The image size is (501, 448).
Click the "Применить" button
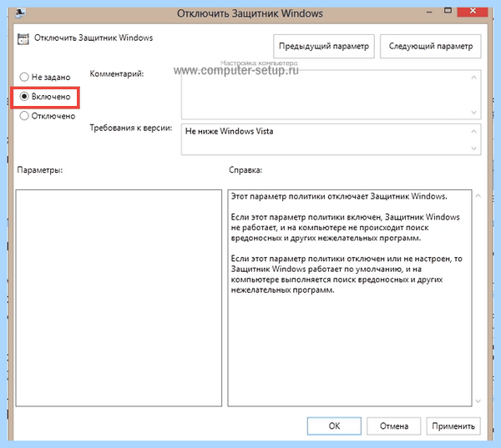[x=453, y=426]
